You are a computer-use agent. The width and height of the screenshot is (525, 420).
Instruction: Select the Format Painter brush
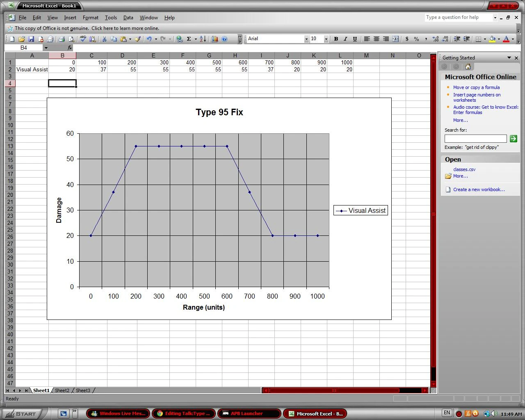click(138, 39)
